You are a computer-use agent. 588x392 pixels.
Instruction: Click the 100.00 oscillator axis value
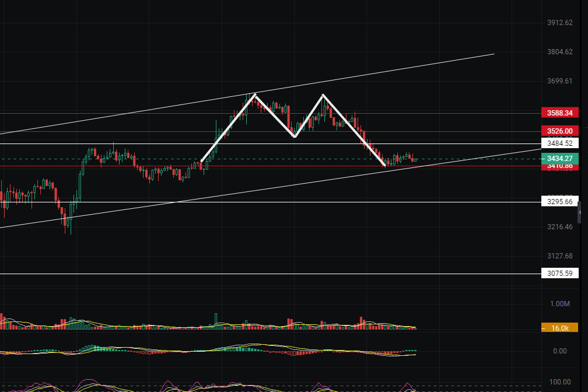click(559, 382)
